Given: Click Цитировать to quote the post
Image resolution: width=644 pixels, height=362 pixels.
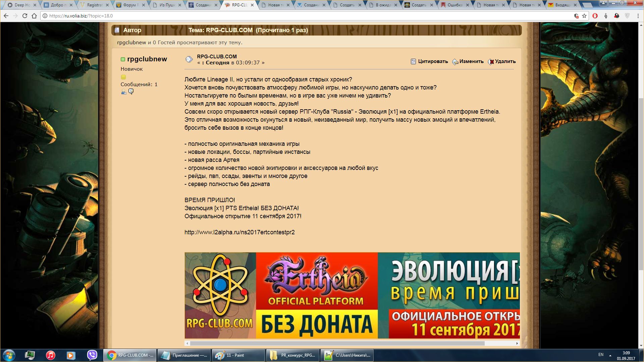Looking at the screenshot, I should [429, 61].
